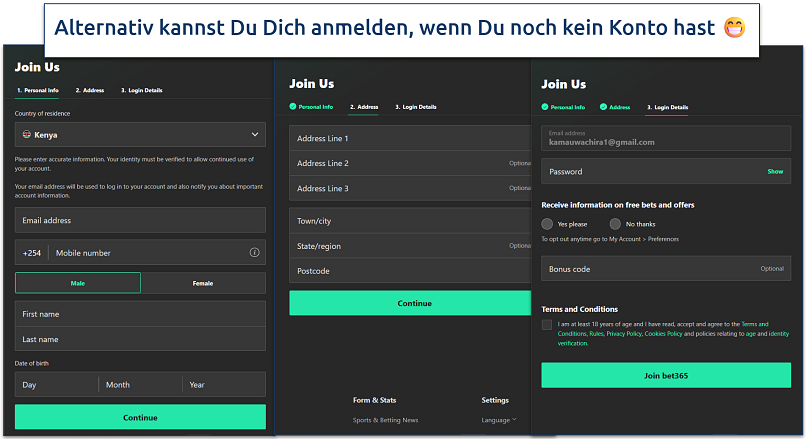Select the Female gender option

click(x=203, y=283)
